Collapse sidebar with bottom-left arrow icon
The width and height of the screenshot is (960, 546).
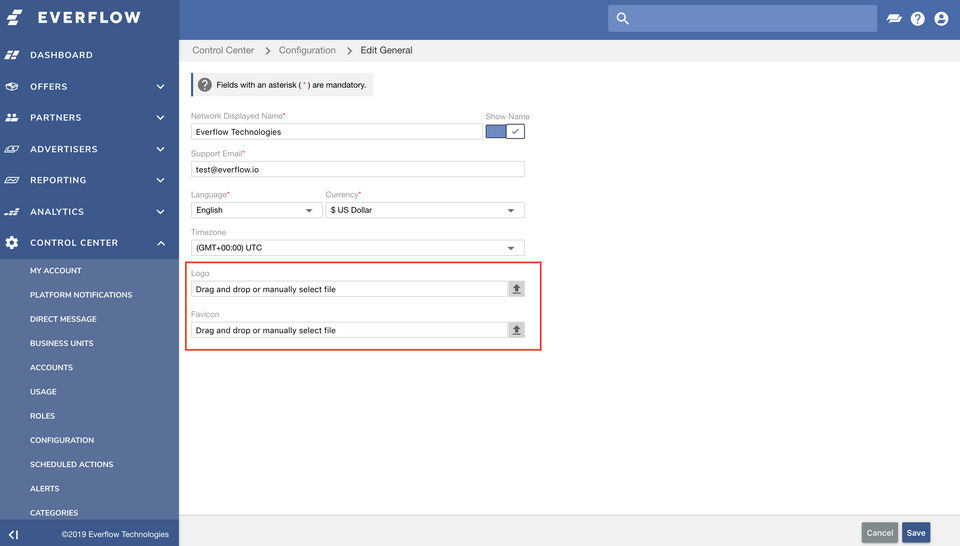click(x=13, y=534)
